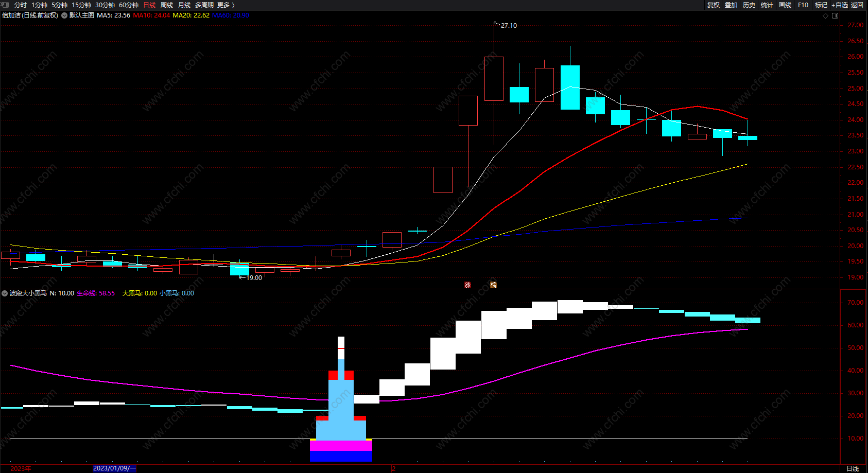Viewport: 868px width, 473px height.
Task: Activate the 画线 drawing tools
Action: (785, 5)
